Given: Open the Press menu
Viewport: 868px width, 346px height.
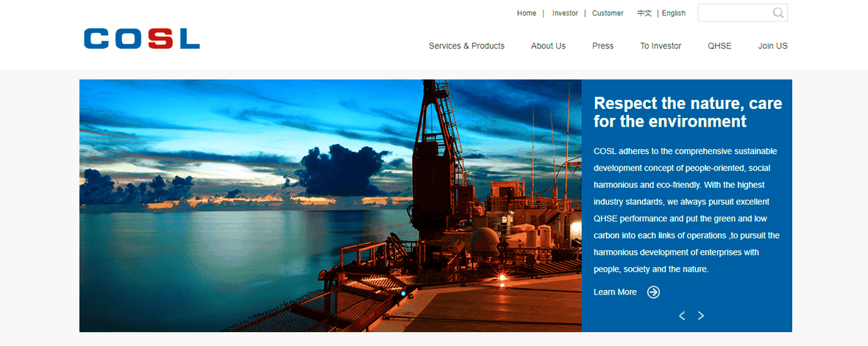Looking at the screenshot, I should click(x=602, y=46).
